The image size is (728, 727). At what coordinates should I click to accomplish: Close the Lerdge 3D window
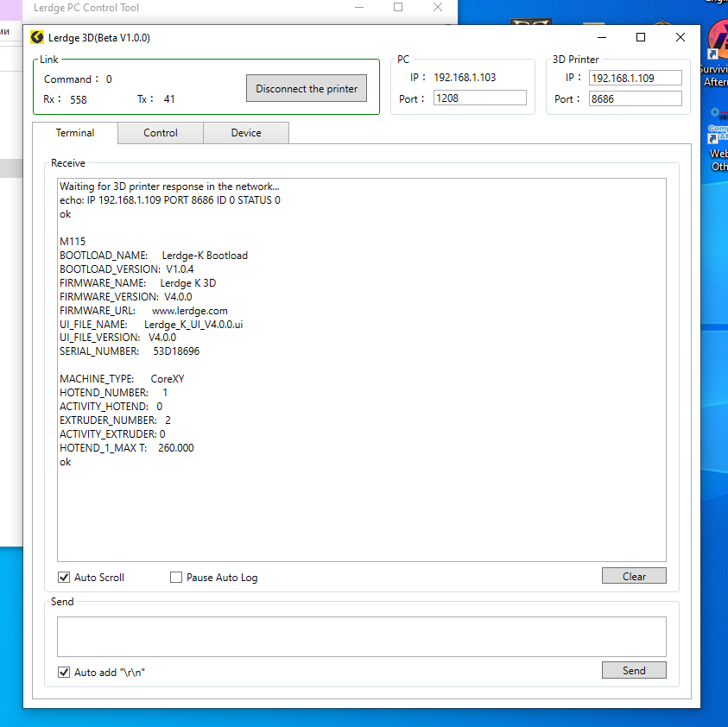(681, 38)
